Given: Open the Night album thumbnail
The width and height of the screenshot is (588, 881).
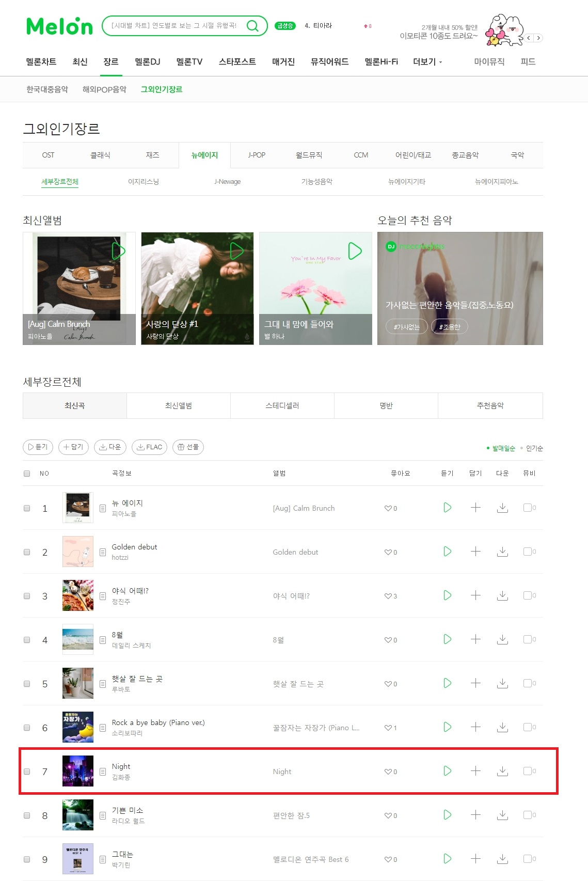Looking at the screenshot, I should pyautogui.click(x=78, y=771).
